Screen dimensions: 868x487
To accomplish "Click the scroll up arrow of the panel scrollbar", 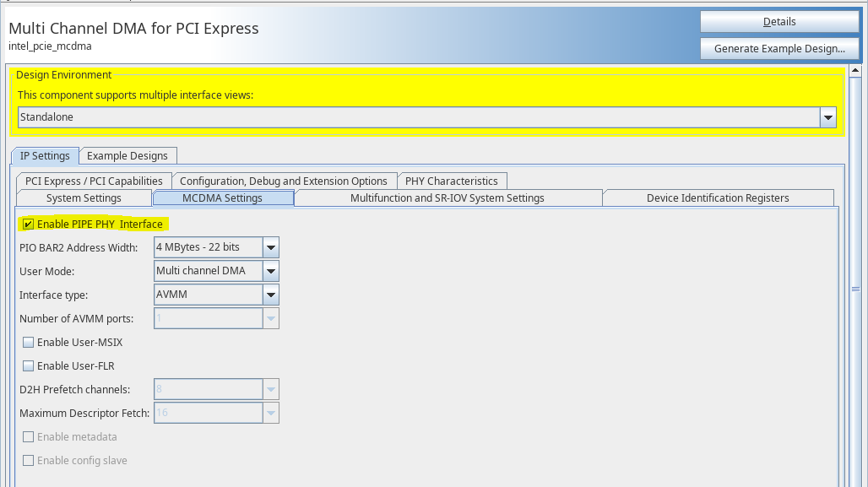I will (x=855, y=71).
